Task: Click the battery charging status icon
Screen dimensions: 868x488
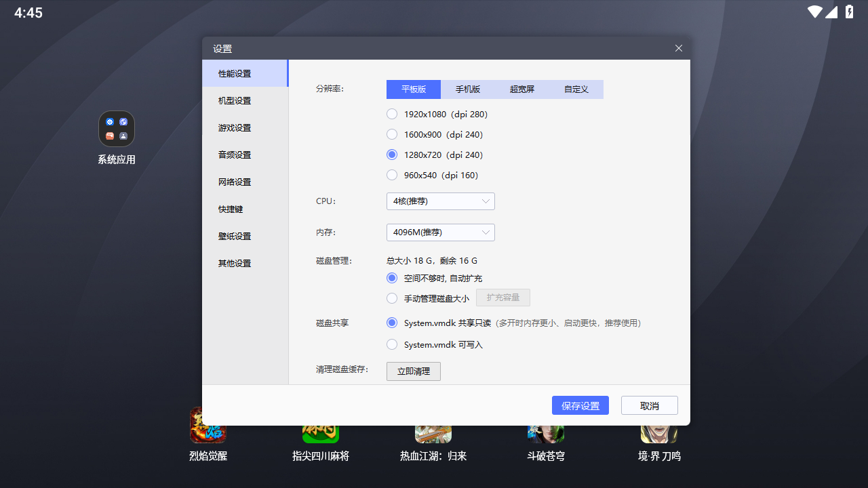Action: (x=849, y=12)
